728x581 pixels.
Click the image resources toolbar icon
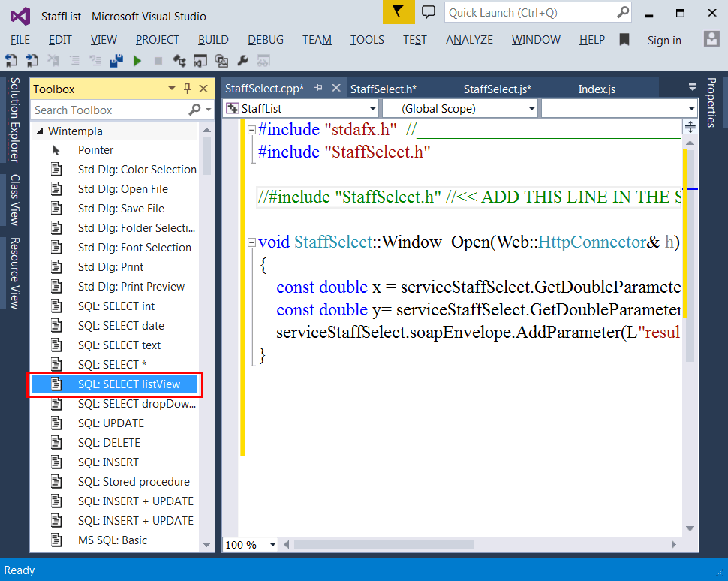(221, 60)
